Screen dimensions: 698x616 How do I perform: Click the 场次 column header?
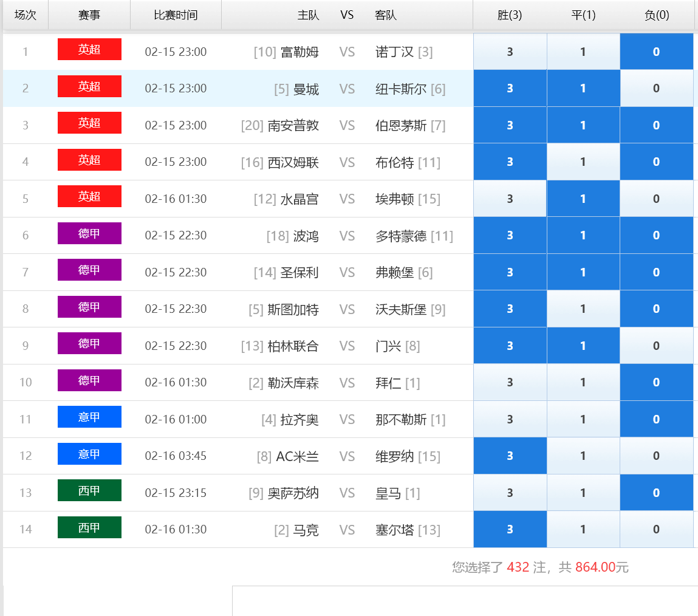click(26, 15)
